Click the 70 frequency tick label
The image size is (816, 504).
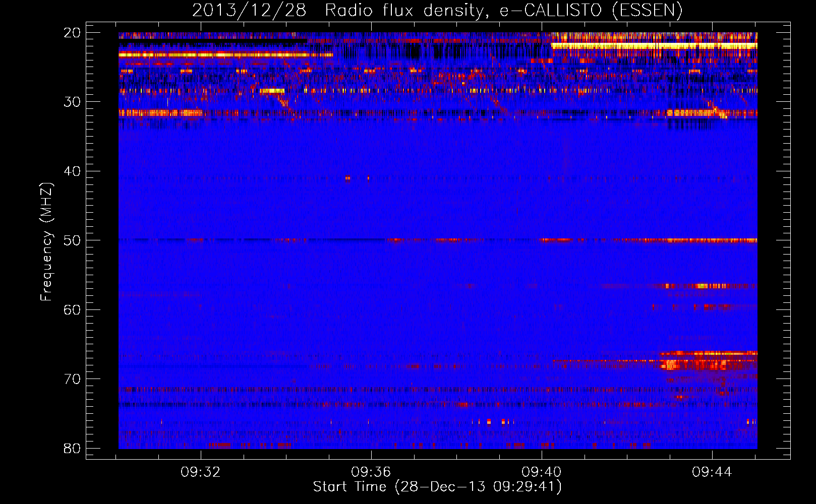point(72,379)
